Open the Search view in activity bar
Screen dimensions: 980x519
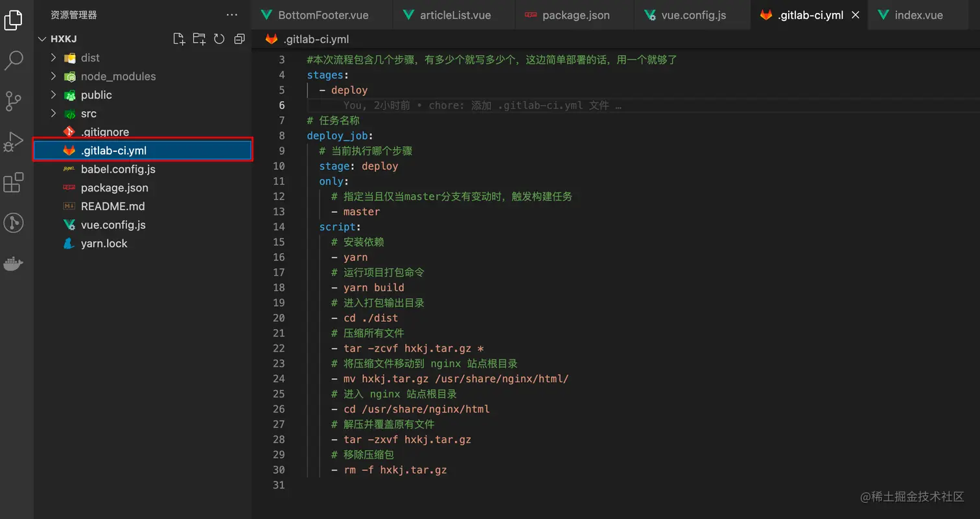14,60
